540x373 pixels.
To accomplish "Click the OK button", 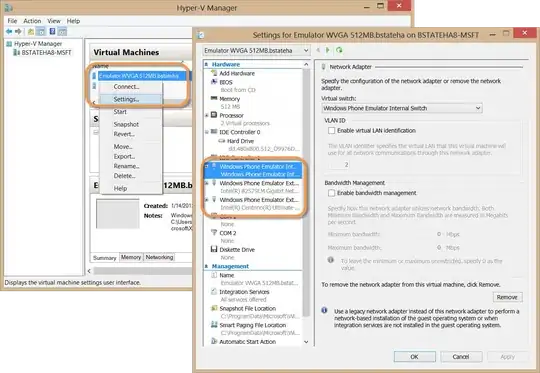I will point(415,357).
